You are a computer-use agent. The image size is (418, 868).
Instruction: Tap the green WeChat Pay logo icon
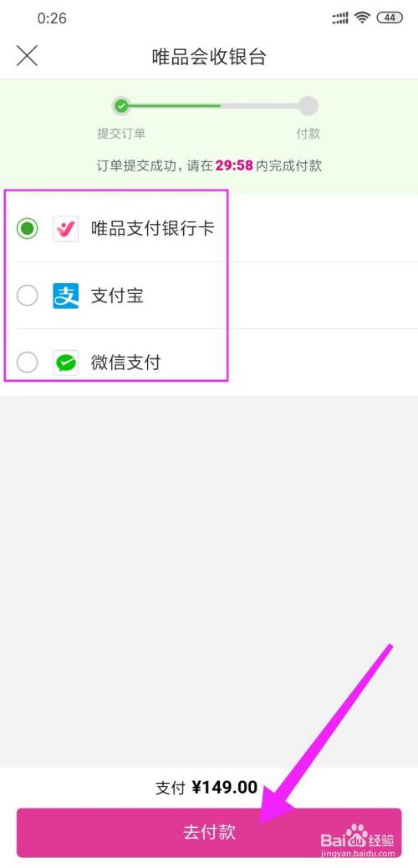click(x=65, y=363)
